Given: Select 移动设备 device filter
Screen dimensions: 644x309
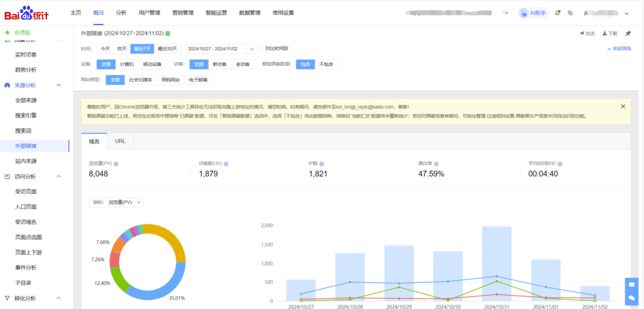Looking at the screenshot, I should (x=152, y=65).
